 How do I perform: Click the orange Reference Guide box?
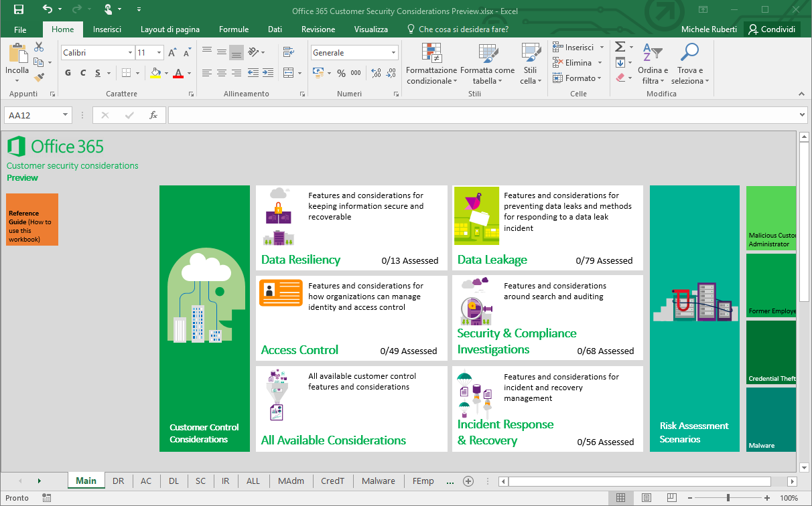(x=32, y=220)
